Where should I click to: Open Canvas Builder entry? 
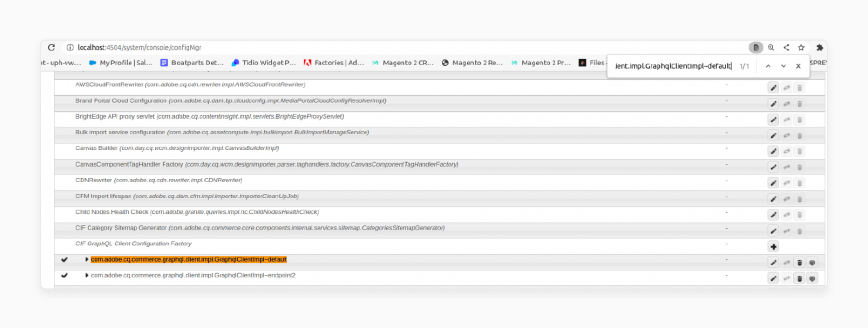tap(177, 148)
